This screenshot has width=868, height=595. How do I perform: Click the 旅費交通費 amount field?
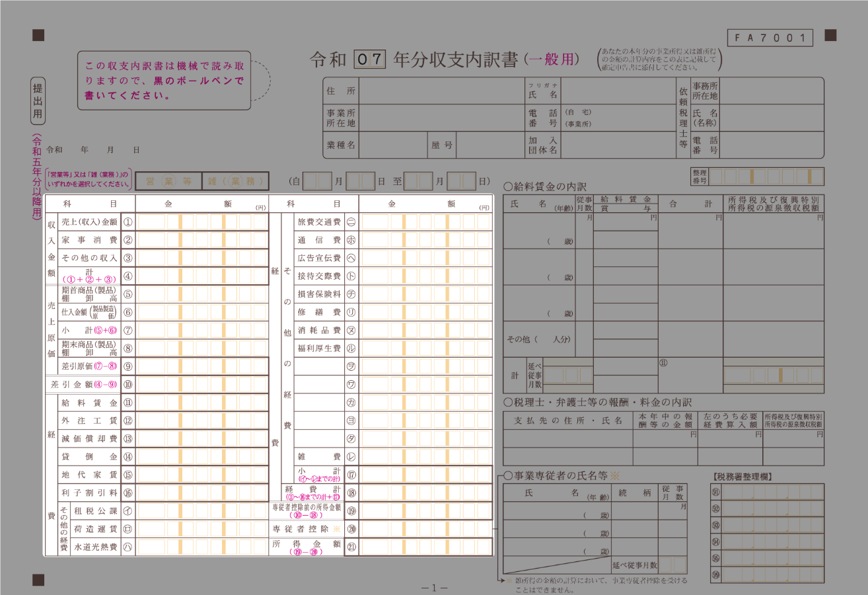[x=426, y=221]
